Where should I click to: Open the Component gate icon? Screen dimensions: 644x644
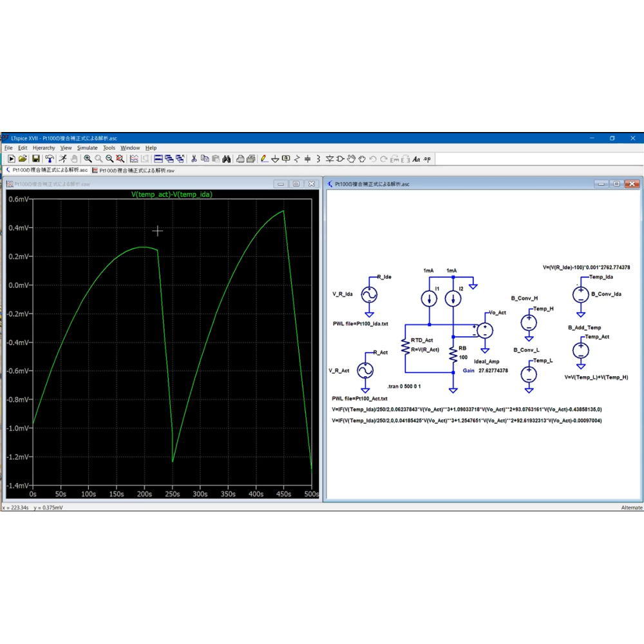(340, 158)
